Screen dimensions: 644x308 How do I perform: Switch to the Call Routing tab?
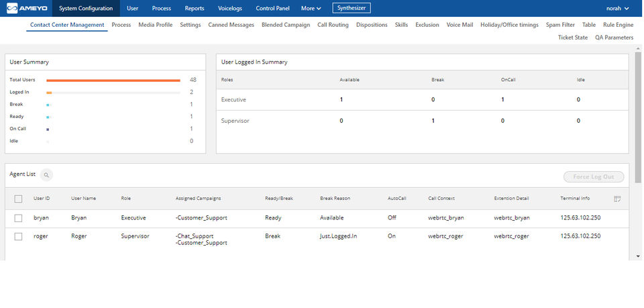[x=333, y=25]
